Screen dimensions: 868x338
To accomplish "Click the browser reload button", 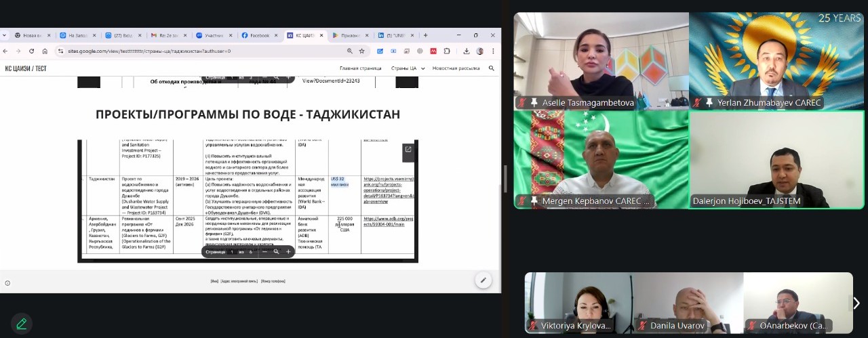I will pyautogui.click(x=31, y=51).
